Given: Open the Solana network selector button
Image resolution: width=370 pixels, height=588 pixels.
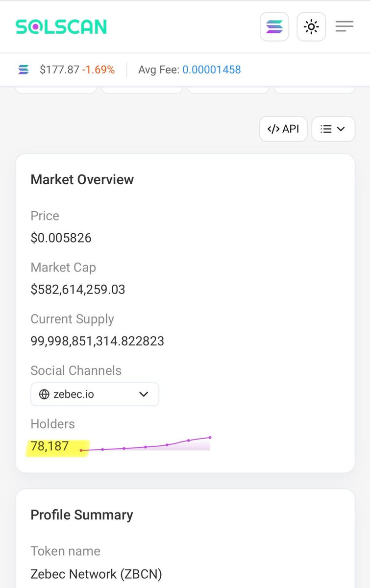Looking at the screenshot, I should tap(274, 26).
